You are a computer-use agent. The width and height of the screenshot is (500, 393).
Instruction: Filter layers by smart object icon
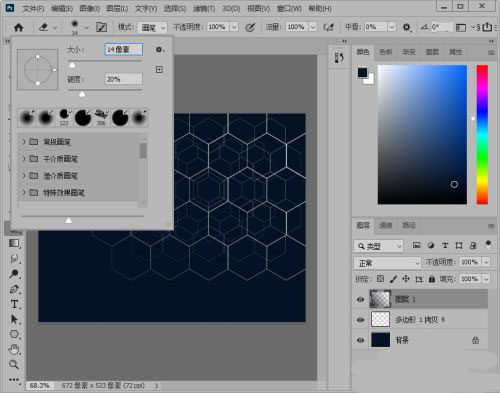[473, 246]
